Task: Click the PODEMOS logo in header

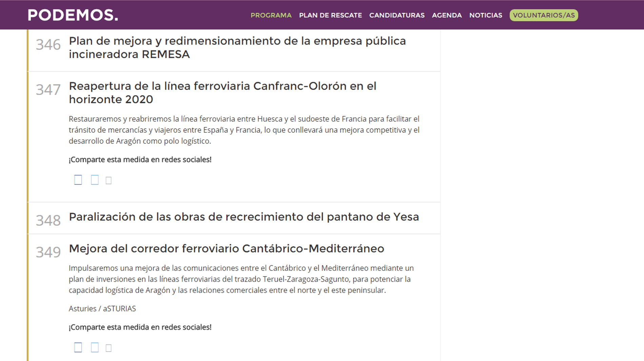Action: click(x=73, y=15)
